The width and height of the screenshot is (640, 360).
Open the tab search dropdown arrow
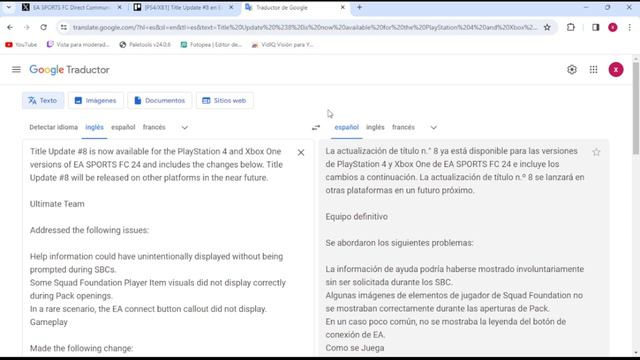9,7
